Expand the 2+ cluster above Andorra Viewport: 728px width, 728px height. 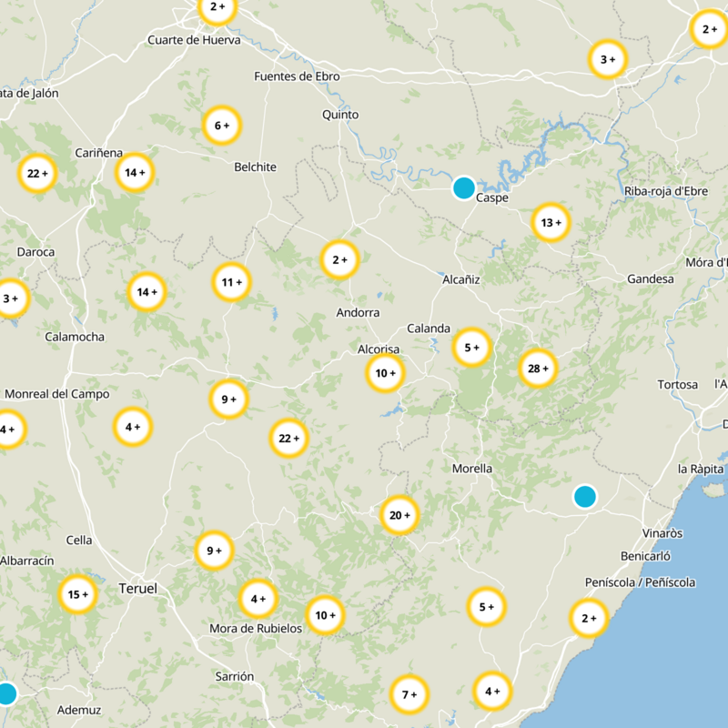(x=339, y=259)
